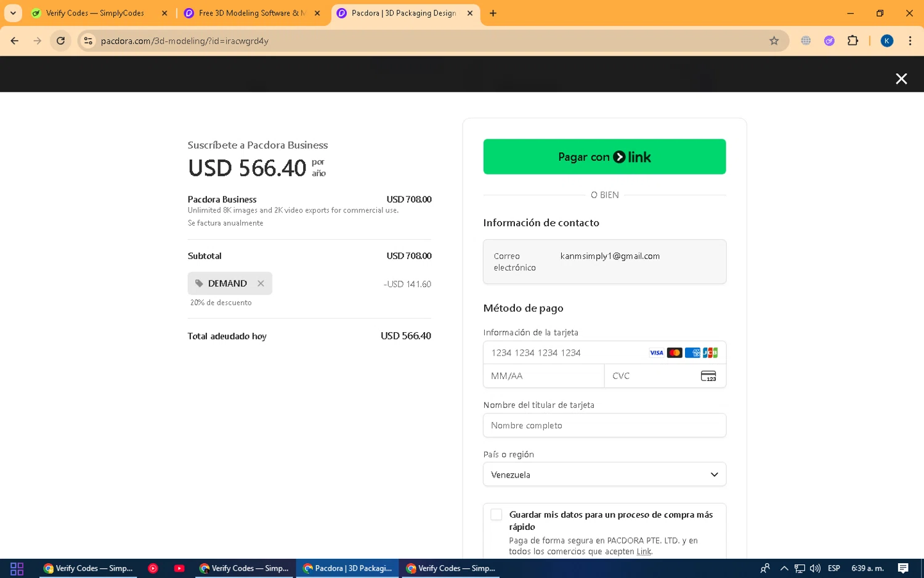The height and width of the screenshot is (578, 924).
Task: Remove the DEMAND promo code
Action: click(x=261, y=283)
